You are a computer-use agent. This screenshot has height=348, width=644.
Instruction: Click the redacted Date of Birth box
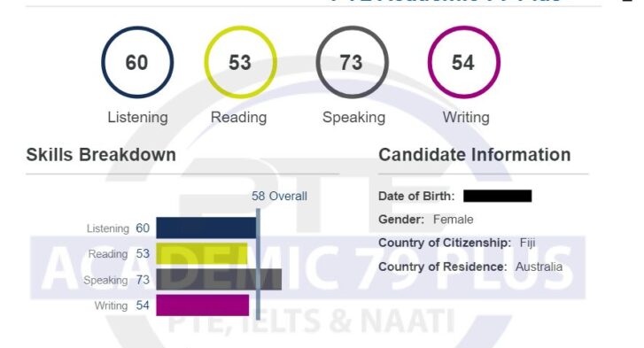click(497, 196)
